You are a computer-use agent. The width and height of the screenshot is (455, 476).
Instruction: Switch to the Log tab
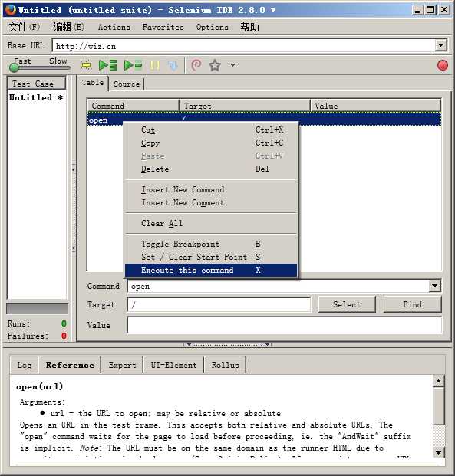(x=25, y=365)
